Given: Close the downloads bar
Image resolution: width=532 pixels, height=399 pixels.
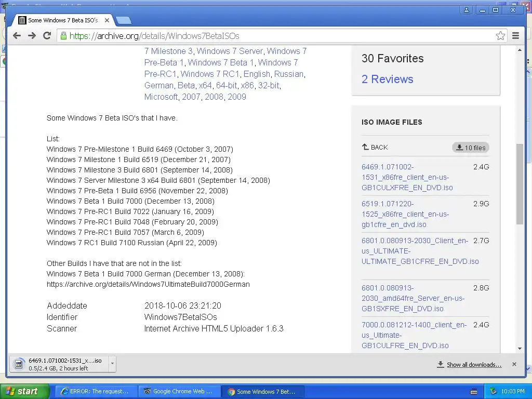Looking at the screenshot, I should (x=514, y=364).
